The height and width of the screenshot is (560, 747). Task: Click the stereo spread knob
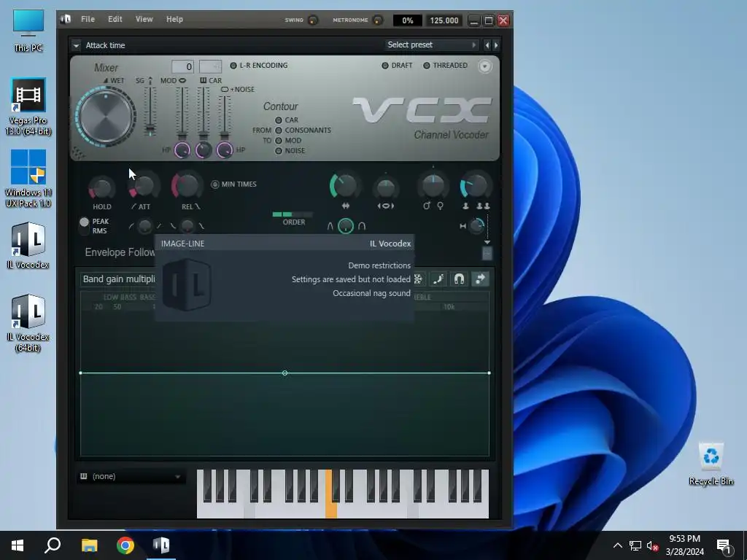385,187
